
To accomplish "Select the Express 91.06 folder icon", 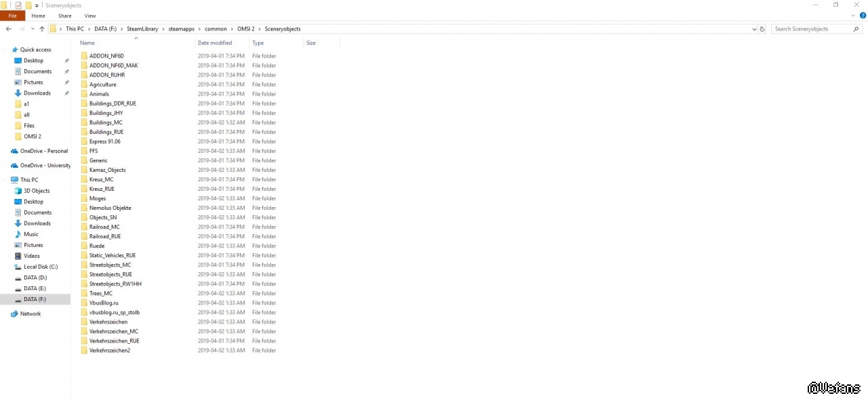I will click(x=84, y=141).
